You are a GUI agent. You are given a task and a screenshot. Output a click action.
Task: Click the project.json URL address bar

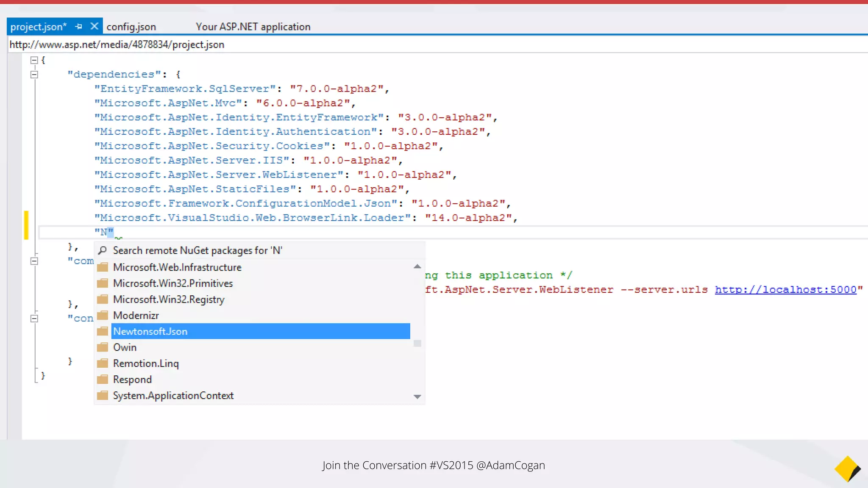coord(438,44)
